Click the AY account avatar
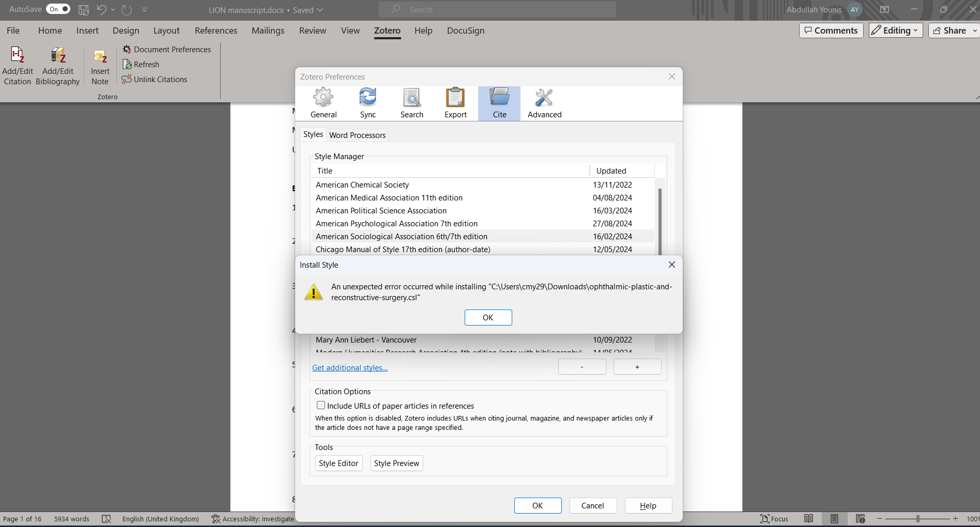The height and width of the screenshot is (527, 980). (855, 9)
